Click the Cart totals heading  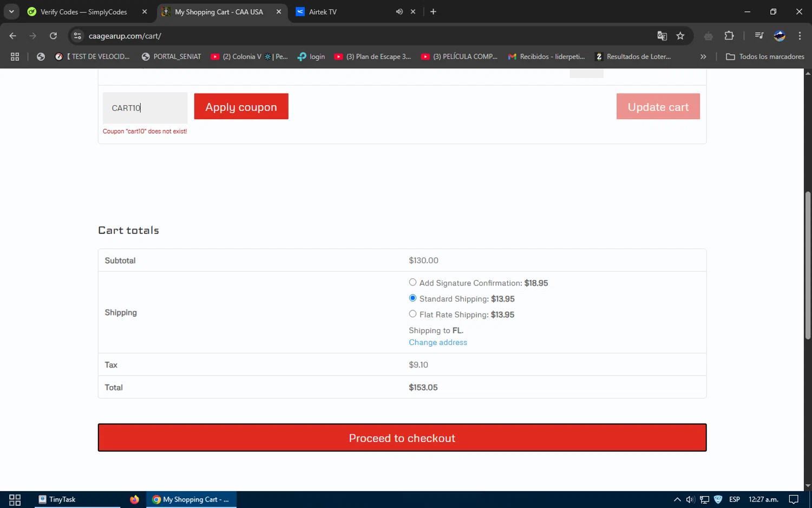tap(128, 230)
